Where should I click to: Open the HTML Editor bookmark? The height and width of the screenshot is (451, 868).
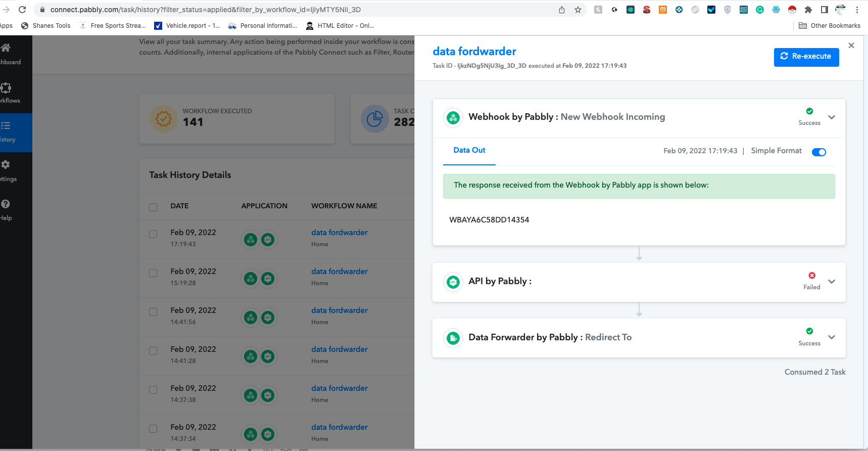pos(340,26)
